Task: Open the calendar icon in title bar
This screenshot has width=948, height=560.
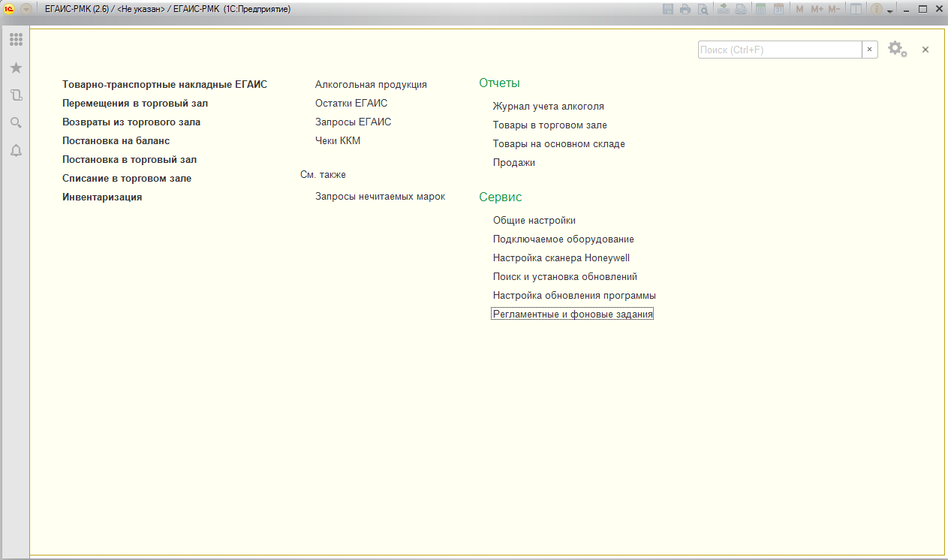Action: pyautogui.click(x=778, y=9)
